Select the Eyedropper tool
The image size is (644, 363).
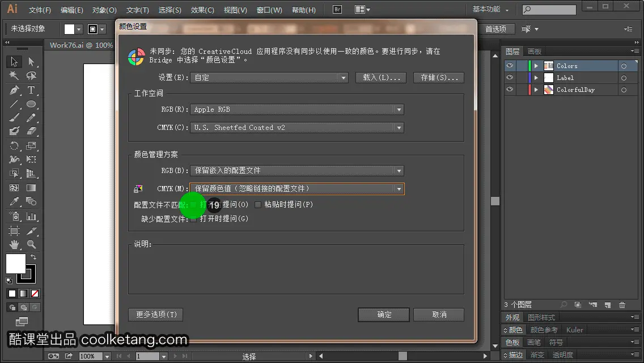coord(14,201)
